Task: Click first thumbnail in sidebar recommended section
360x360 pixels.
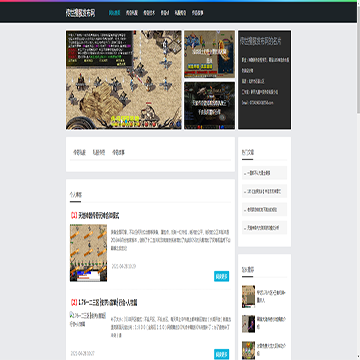Action: (x=248, y=296)
